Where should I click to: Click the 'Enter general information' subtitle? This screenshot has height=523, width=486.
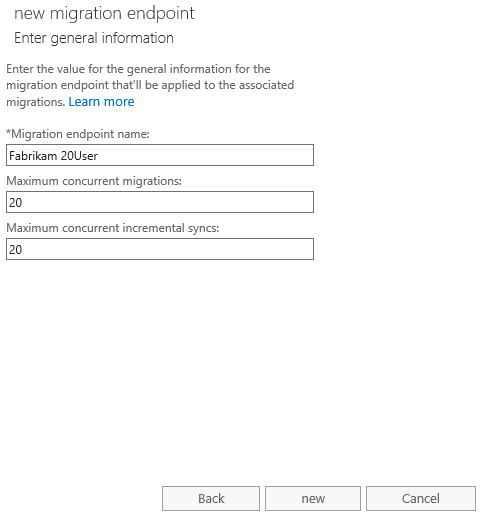click(x=94, y=38)
